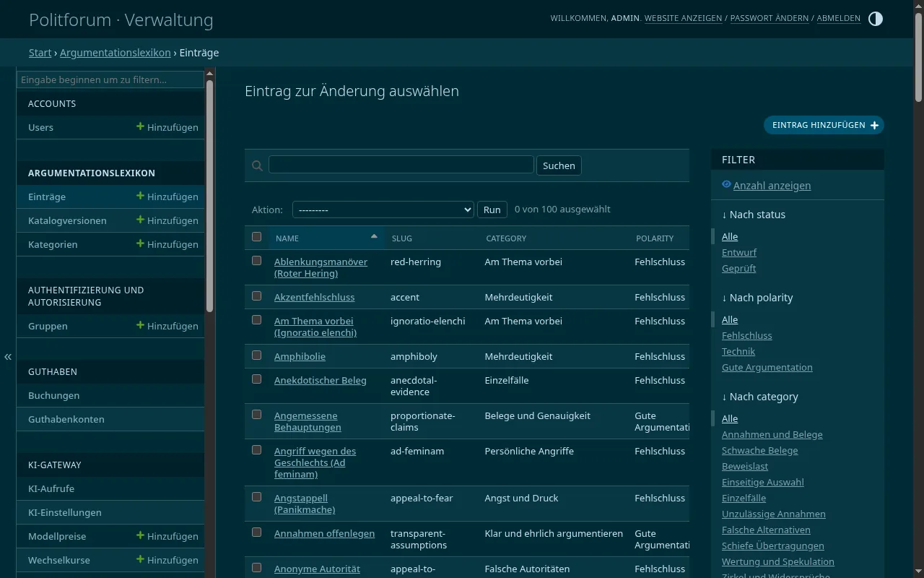The width and height of the screenshot is (924, 578).
Task: Collapse the Nach status filter section
Action: (754, 215)
